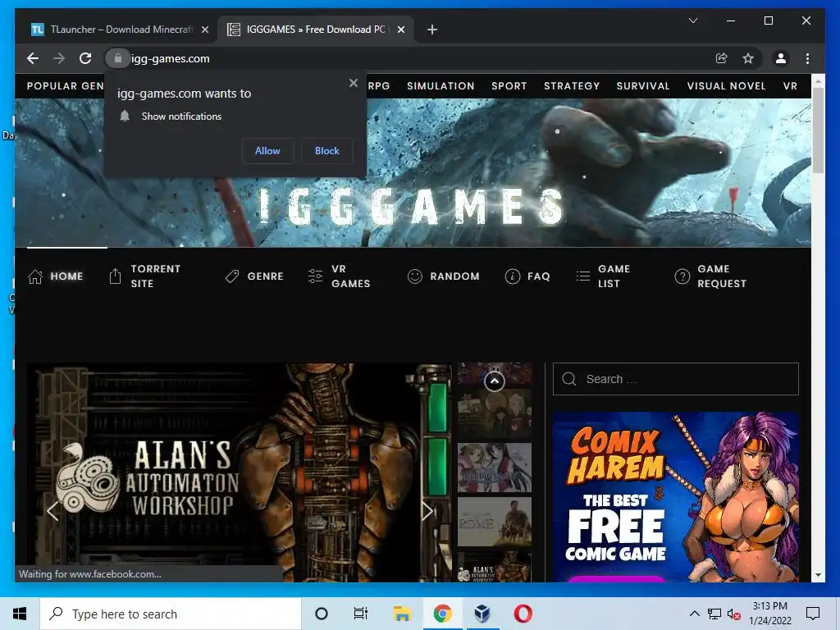Open the Genre navigation link

point(265,276)
